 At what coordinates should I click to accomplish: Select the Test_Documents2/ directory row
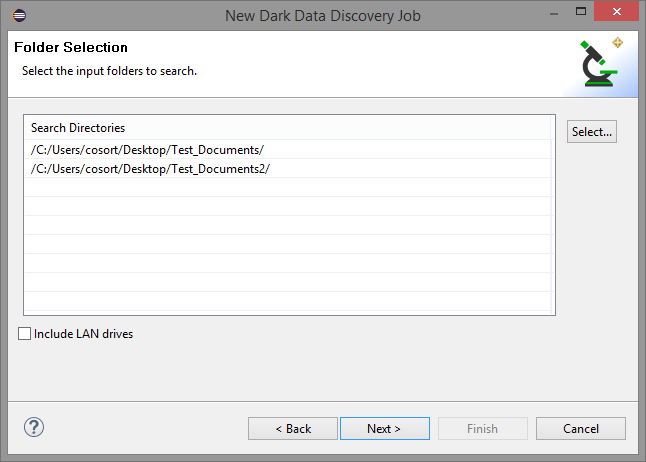[x=150, y=169]
